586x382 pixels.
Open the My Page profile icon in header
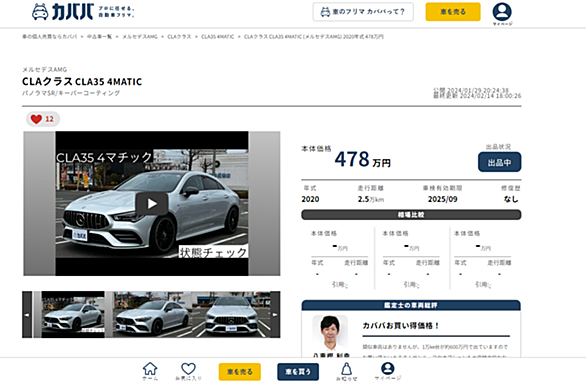[x=502, y=14]
